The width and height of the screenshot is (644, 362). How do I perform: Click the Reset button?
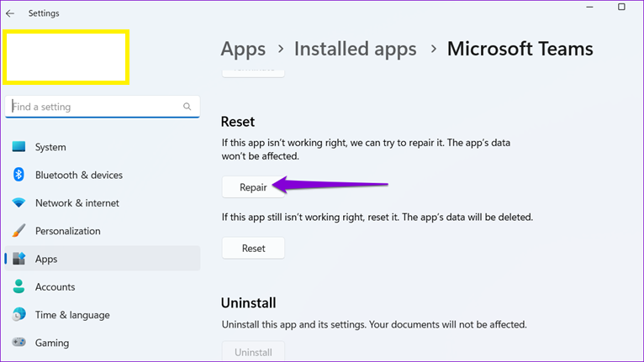tap(253, 249)
